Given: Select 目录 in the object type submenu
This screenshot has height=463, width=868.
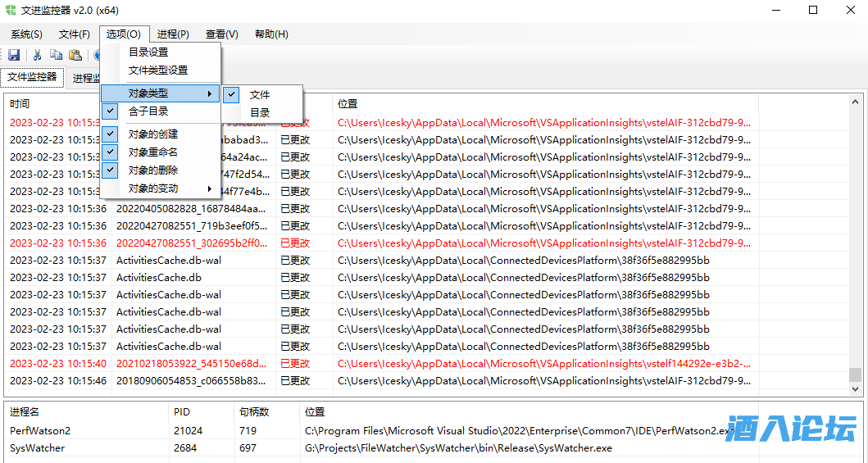Looking at the screenshot, I should [260, 113].
